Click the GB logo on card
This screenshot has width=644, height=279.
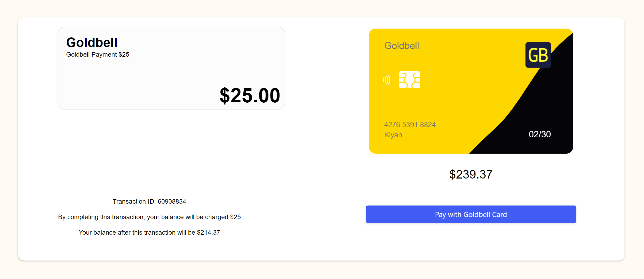point(538,55)
